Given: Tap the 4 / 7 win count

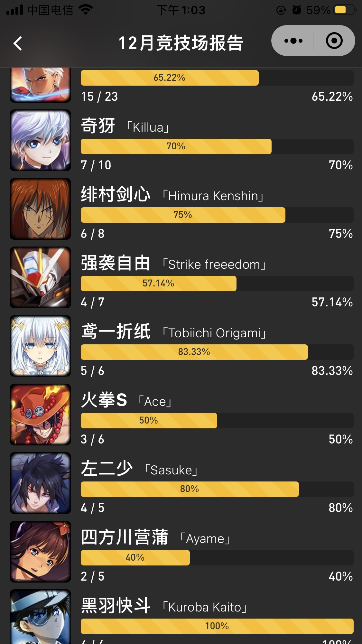Looking at the screenshot, I should 93,302.
